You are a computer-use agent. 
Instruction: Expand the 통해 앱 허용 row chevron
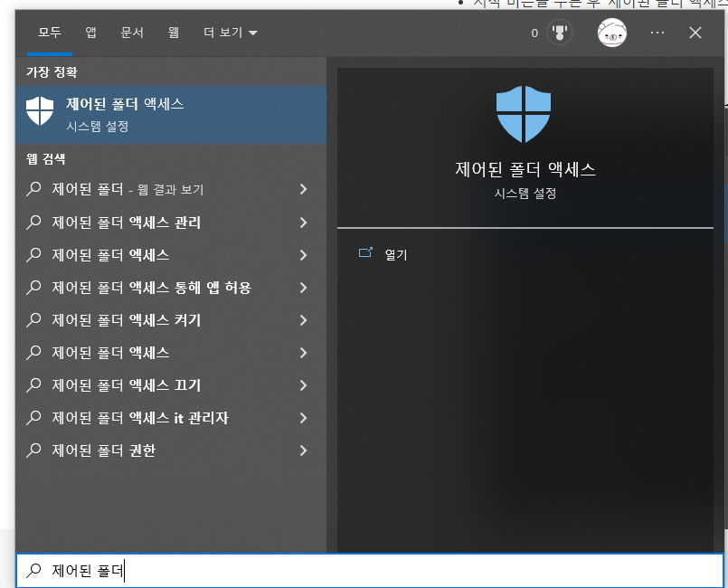coord(303,288)
